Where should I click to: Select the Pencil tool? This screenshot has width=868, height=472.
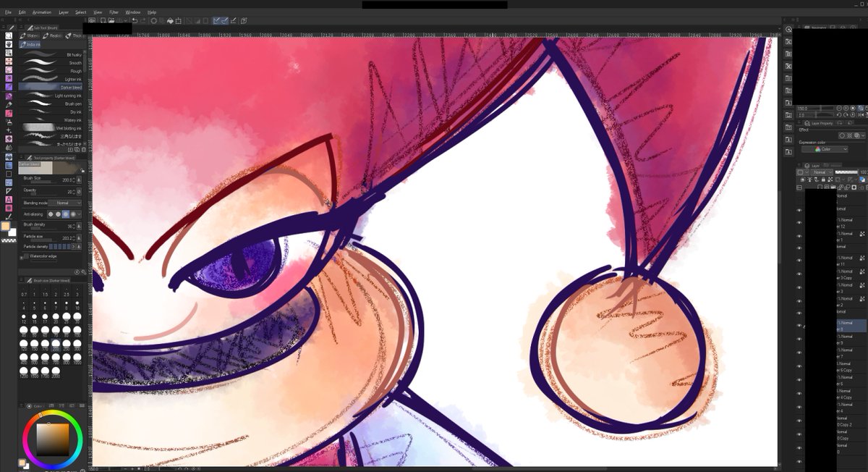pyautogui.click(x=9, y=104)
